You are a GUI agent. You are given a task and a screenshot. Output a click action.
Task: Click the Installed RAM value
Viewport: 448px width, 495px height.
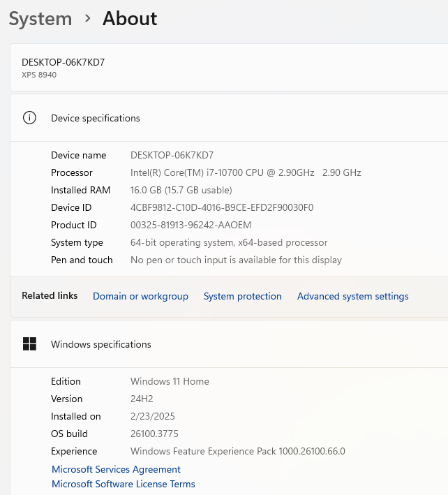[x=181, y=190]
